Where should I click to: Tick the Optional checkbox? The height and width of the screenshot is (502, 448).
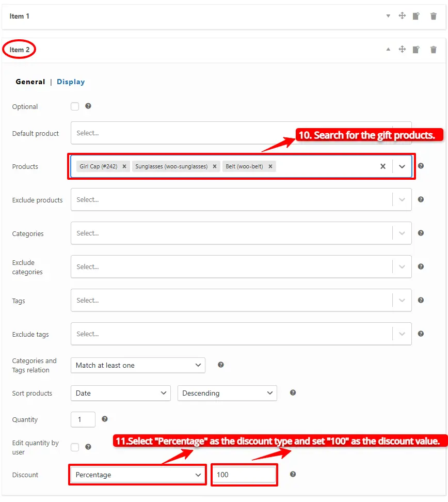tap(75, 106)
